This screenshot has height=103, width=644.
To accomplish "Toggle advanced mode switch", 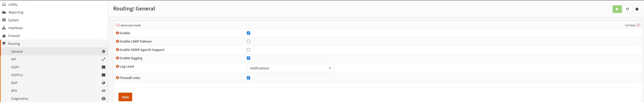I will [118, 25].
